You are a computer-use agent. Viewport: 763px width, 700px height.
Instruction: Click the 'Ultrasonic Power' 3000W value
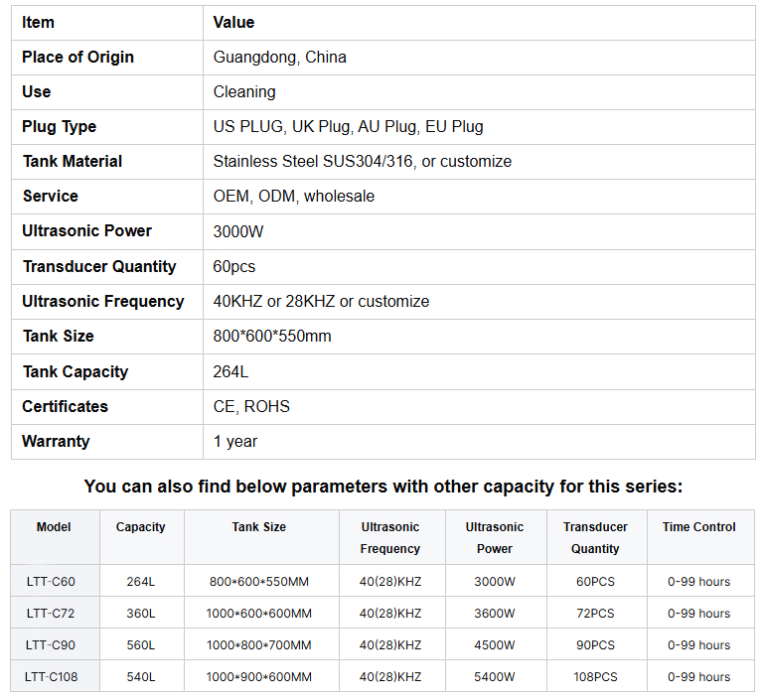[238, 231]
